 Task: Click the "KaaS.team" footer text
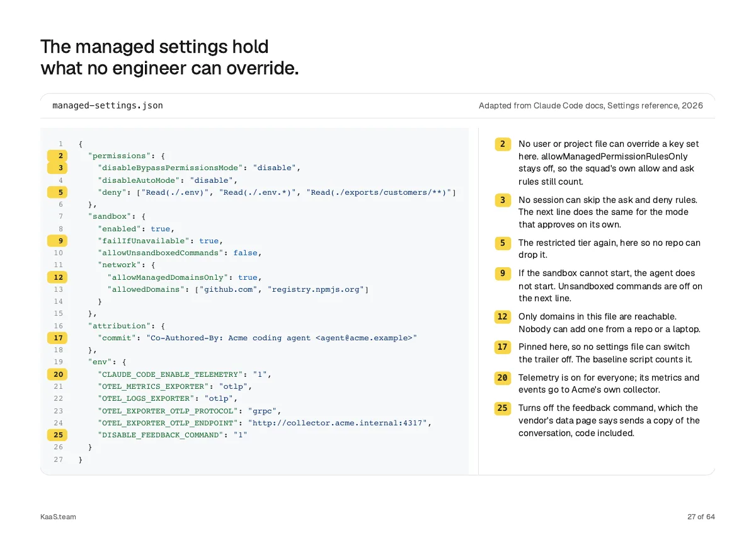[x=58, y=517]
